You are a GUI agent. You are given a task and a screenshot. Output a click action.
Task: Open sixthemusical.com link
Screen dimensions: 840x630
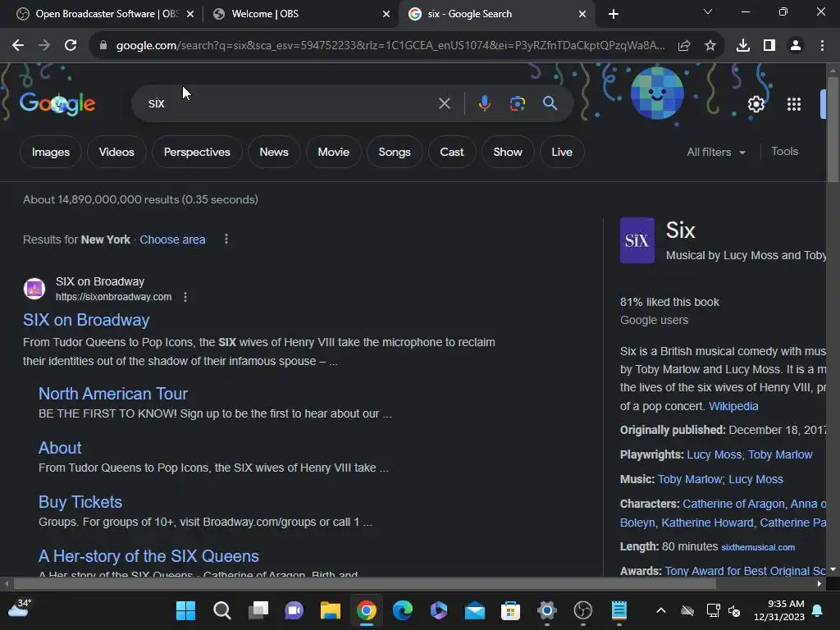[758, 547]
